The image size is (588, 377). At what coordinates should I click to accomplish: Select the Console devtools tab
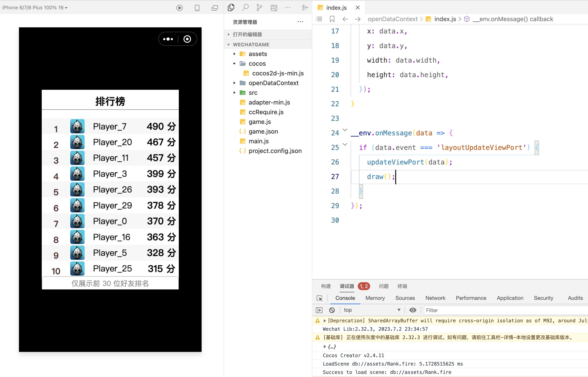(345, 298)
